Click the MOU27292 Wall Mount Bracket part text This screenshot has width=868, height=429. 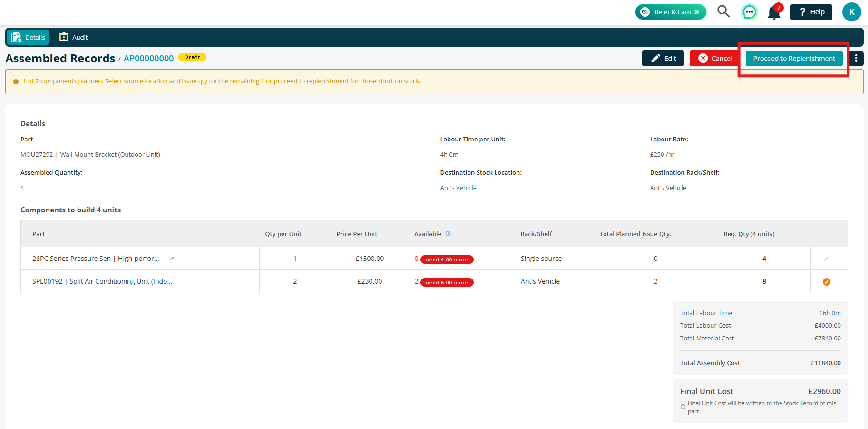pos(90,154)
